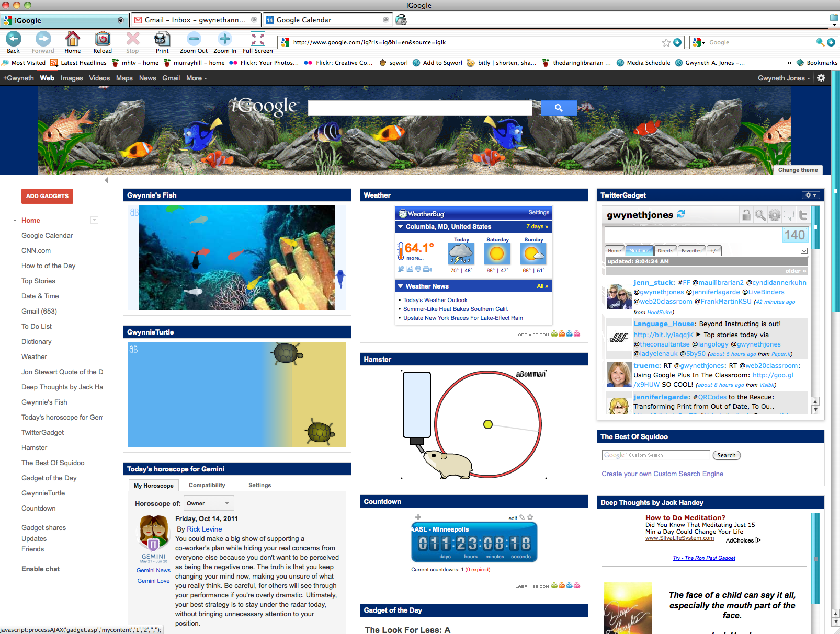This screenshot has width=840, height=634.
Task: Open the new tab button beside Google Calendar tab
Action: [x=401, y=20]
